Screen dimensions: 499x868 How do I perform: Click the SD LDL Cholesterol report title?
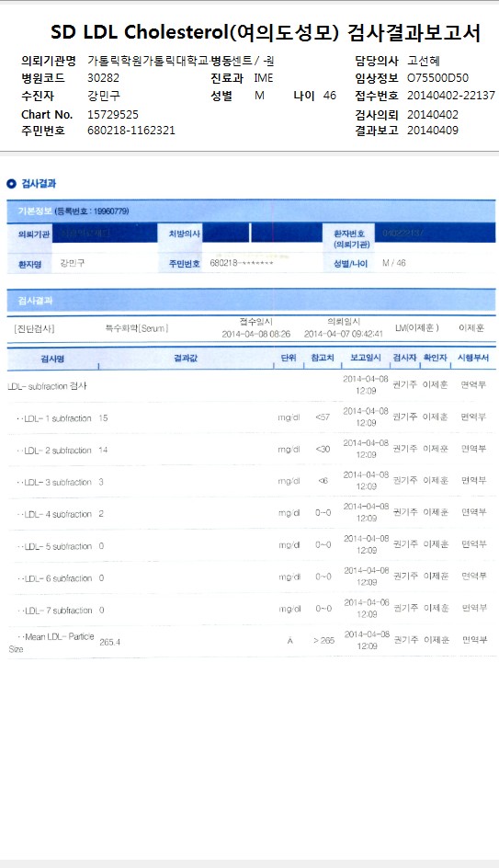[266, 33]
